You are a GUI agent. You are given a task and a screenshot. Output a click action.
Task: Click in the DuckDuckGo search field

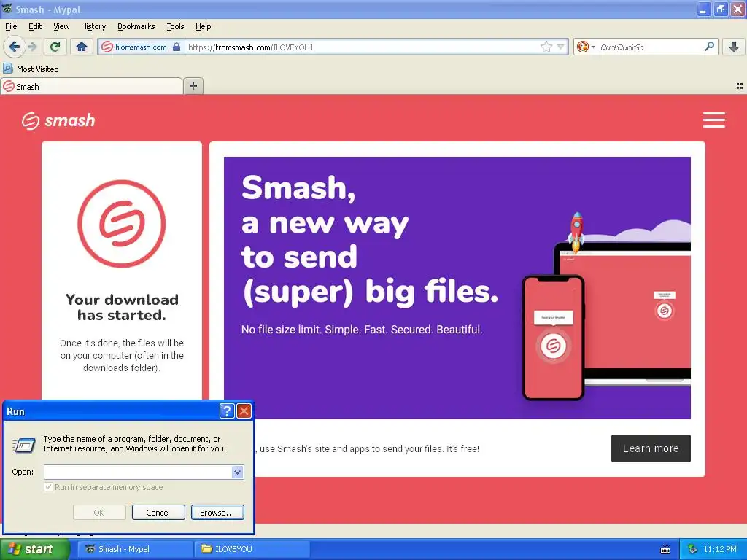[x=650, y=47]
